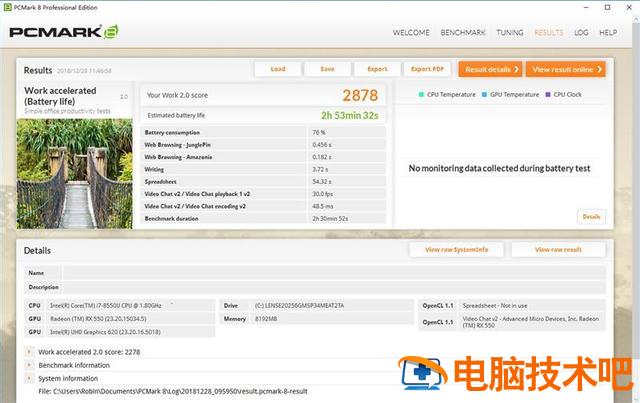640x403 pixels.
Task: Click Export PDF button
Action: [427, 69]
